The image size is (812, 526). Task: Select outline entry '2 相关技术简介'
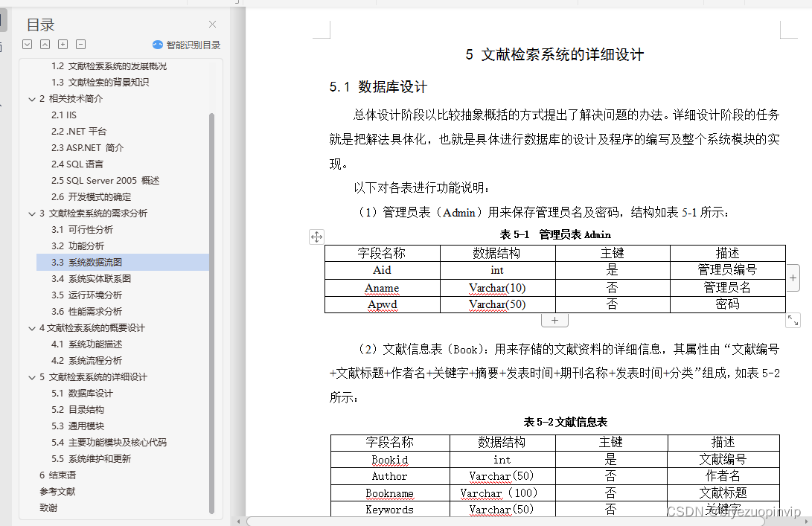[71, 99]
